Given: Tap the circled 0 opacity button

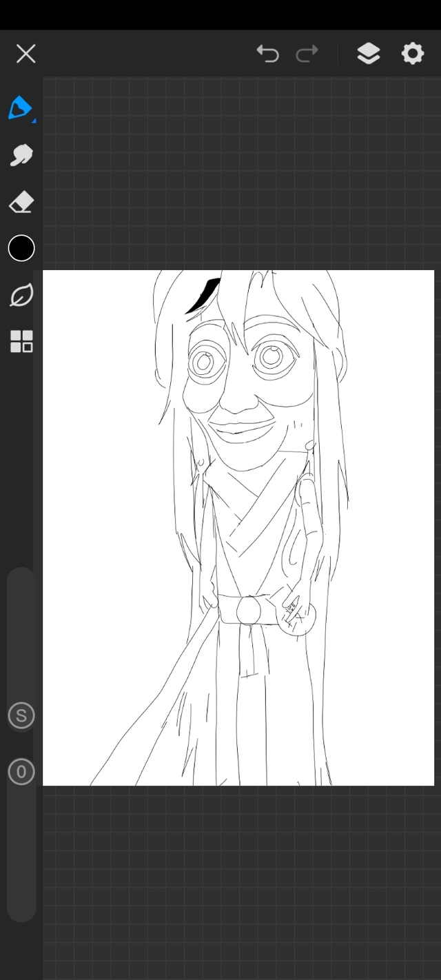Looking at the screenshot, I should click(x=21, y=772).
